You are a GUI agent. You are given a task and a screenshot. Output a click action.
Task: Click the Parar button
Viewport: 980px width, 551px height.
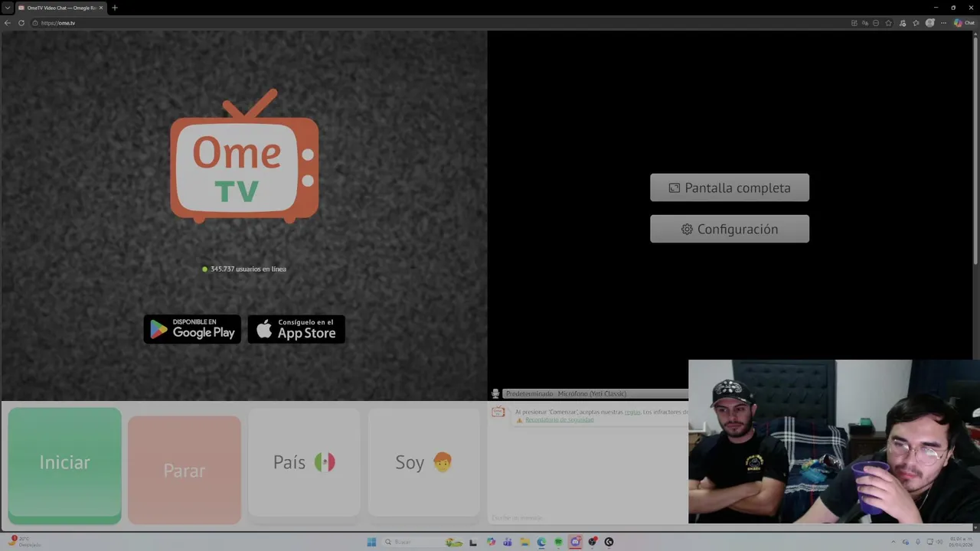pyautogui.click(x=185, y=470)
